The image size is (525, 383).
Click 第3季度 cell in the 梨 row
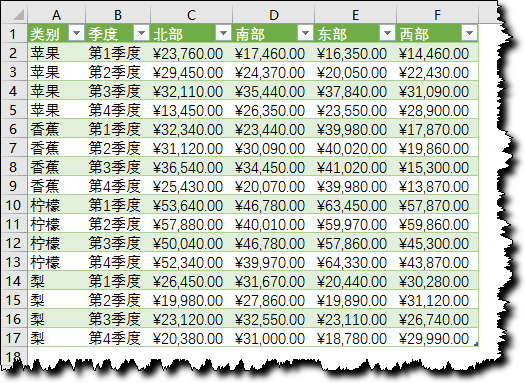coord(118,319)
